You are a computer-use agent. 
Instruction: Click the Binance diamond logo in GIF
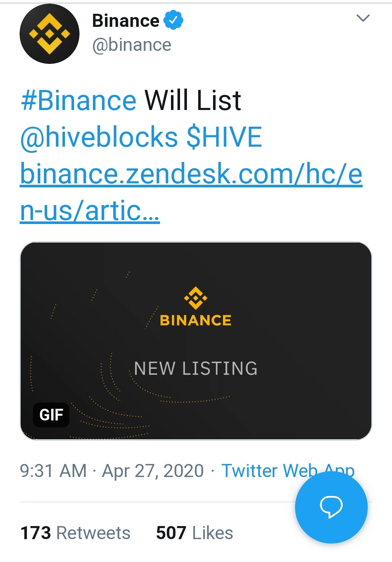click(x=196, y=298)
